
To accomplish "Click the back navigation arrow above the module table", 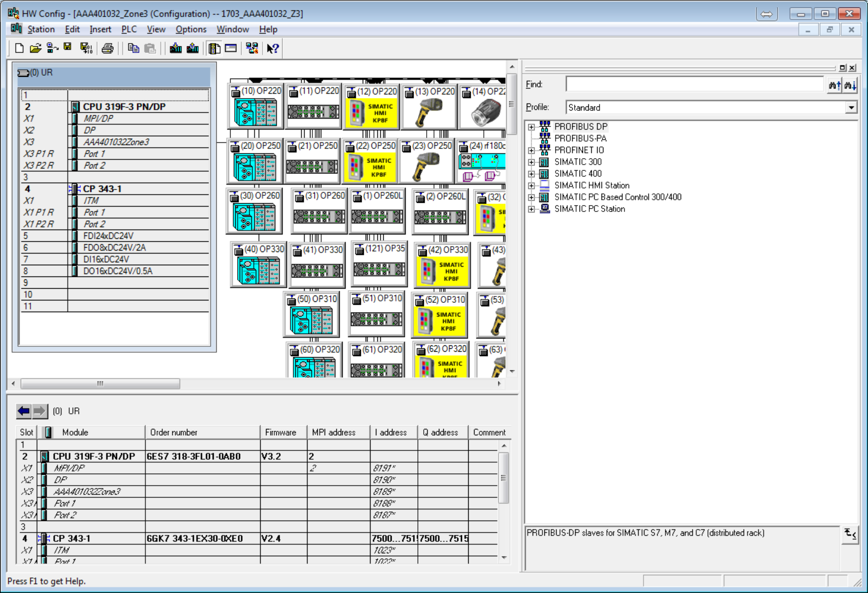I will (x=23, y=411).
